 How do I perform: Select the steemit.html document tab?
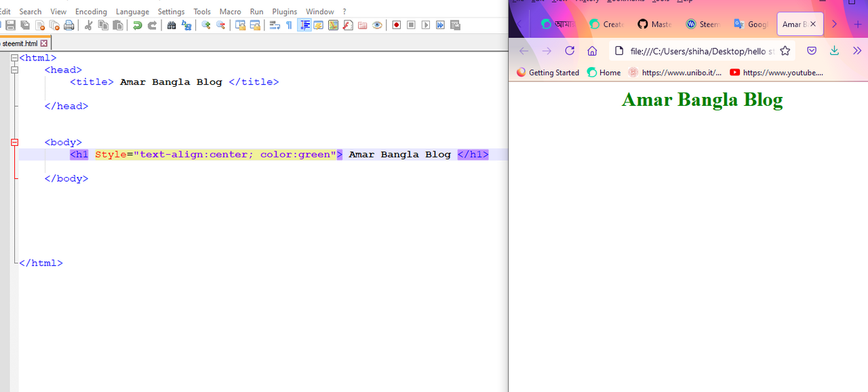[x=24, y=43]
